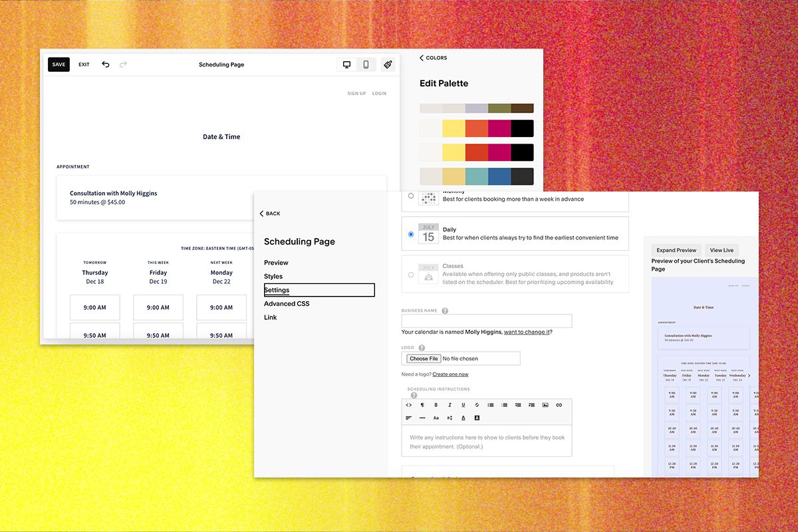Switch to mobile preview using the phone icon
This screenshot has height=532, width=798.
coord(366,64)
